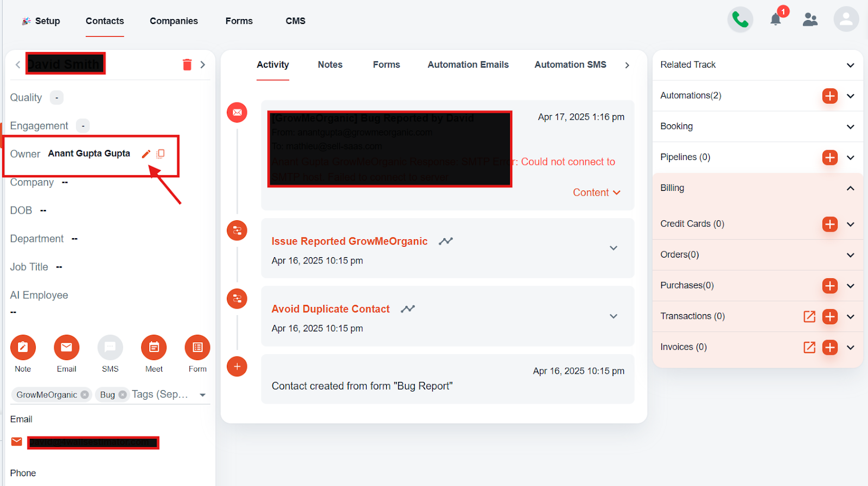The width and height of the screenshot is (868, 486).
Task: Add a Transaction plus button
Action: (x=830, y=317)
